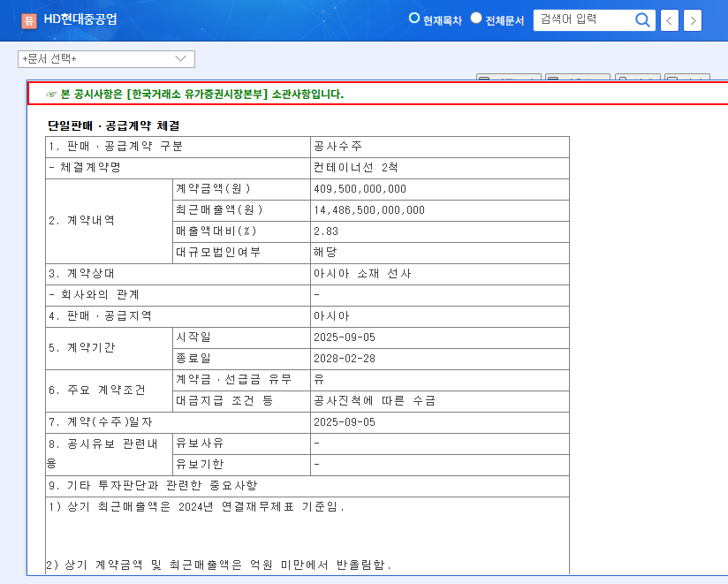Select the 409,500,000,000 contract amount
This screenshot has height=584, width=728.
360,189
